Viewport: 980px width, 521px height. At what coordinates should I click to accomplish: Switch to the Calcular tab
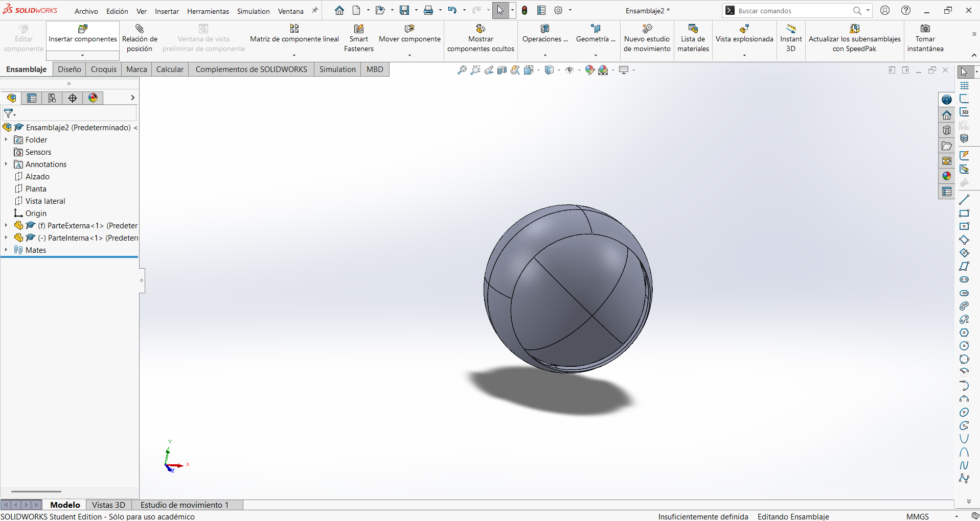click(x=170, y=69)
